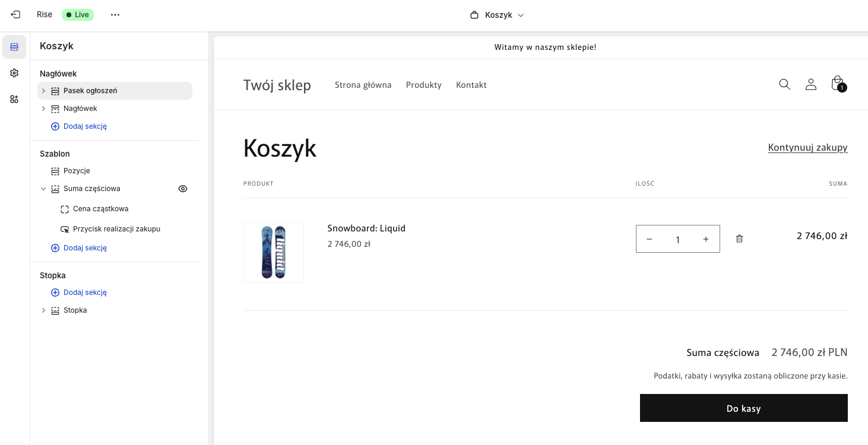Open the Koszyk template dropdown
This screenshot has height=445, width=868.
[498, 15]
